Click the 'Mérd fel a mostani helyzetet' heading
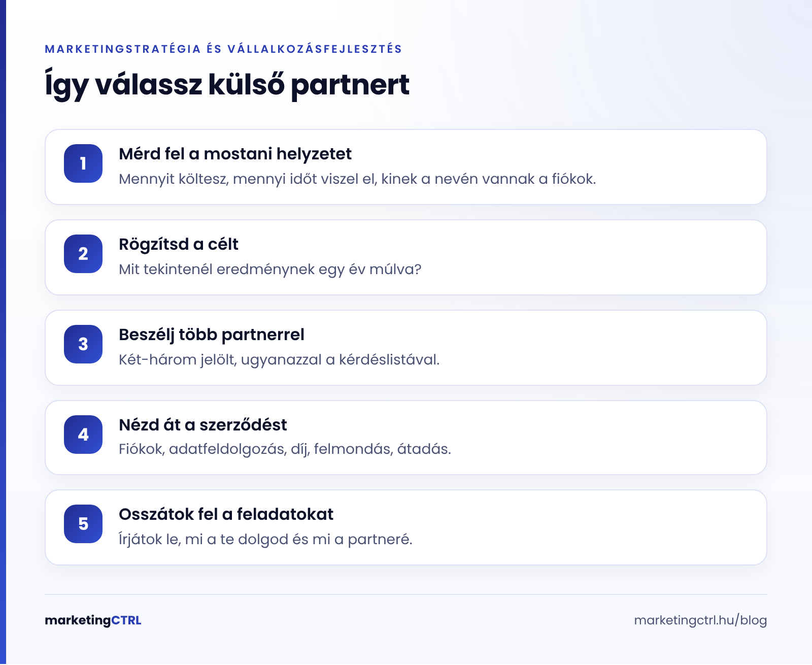 235,154
